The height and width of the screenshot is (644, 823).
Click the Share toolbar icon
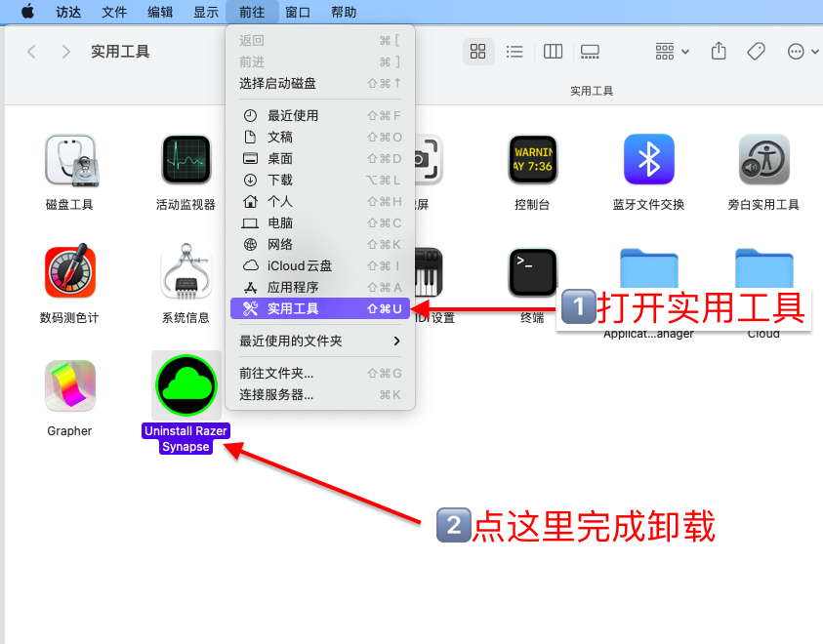tap(719, 52)
